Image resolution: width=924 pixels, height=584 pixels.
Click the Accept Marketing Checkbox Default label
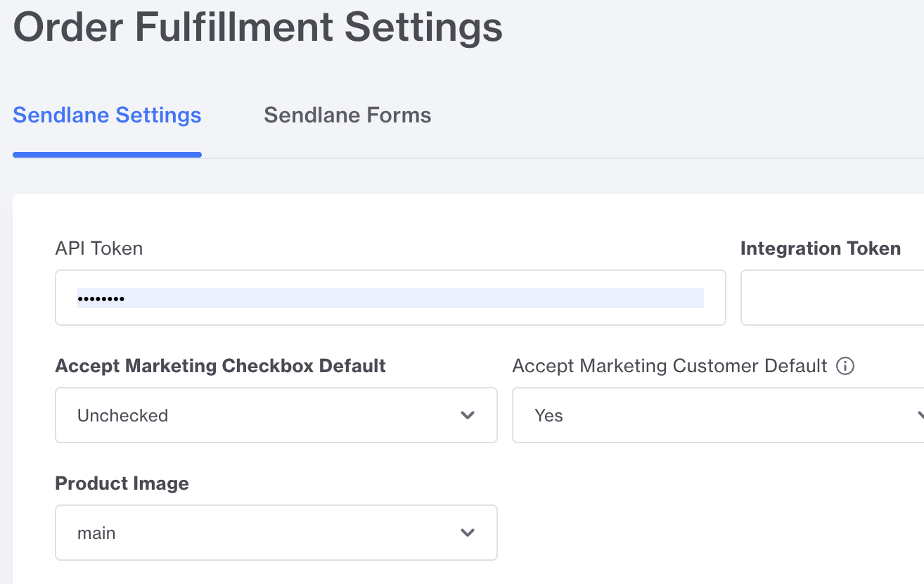click(221, 366)
